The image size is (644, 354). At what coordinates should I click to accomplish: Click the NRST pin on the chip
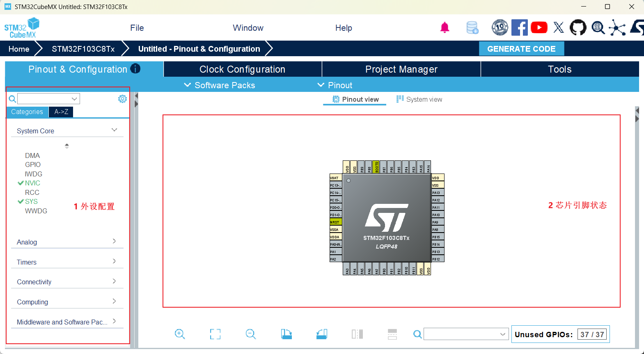coord(336,222)
